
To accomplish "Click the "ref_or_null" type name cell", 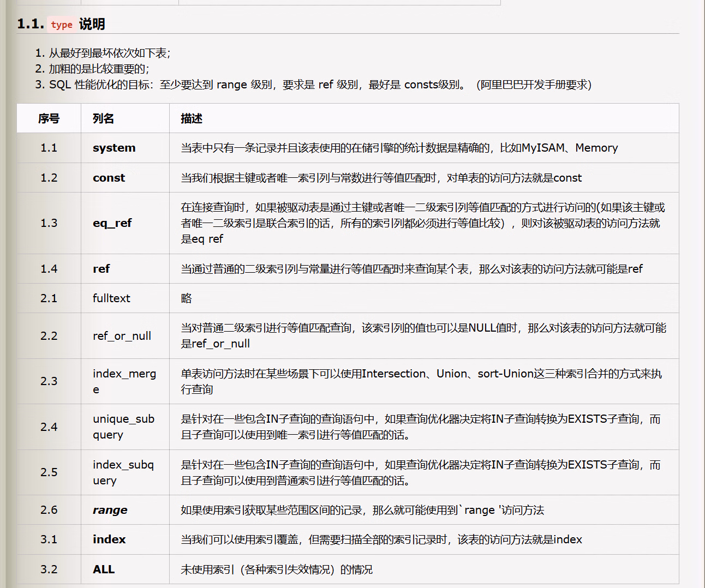I will point(122,336).
